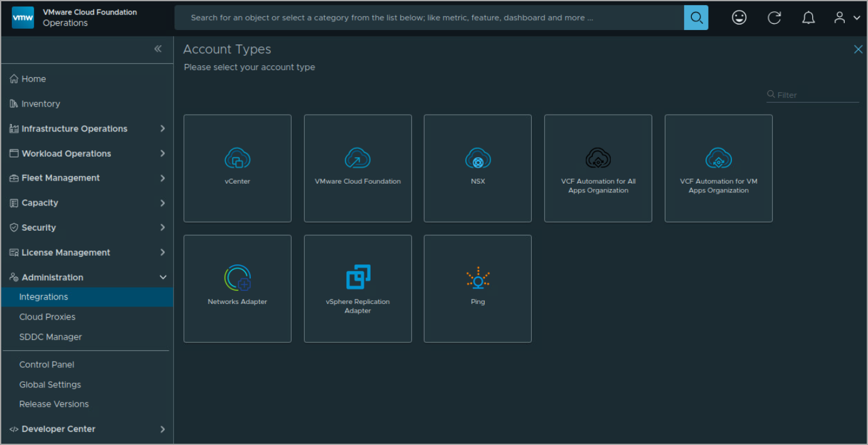
Task: Click the Infrastructure Operations icon
Action: 14,128
